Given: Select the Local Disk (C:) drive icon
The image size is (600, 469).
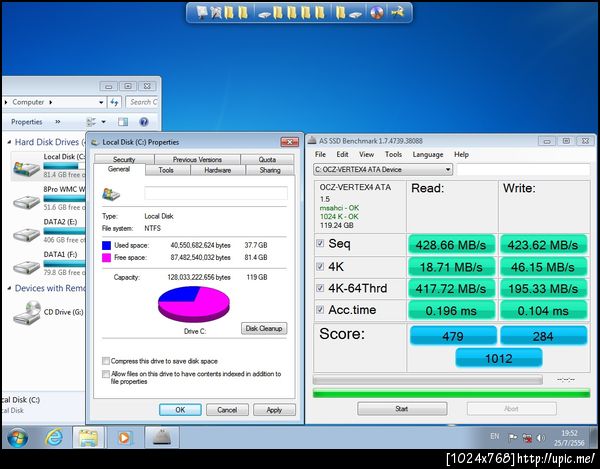Looking at the screenshot, I should [26, 167].
